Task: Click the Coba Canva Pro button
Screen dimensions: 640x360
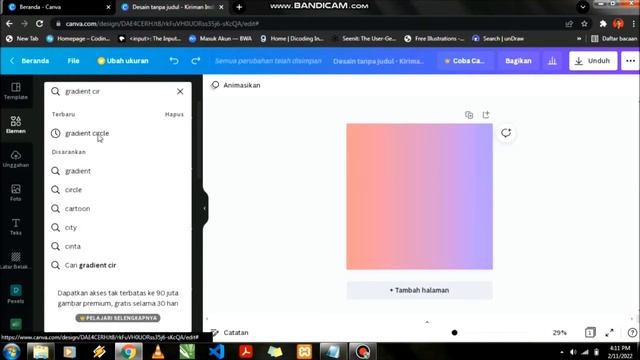Action: click(x=464, y=61)
